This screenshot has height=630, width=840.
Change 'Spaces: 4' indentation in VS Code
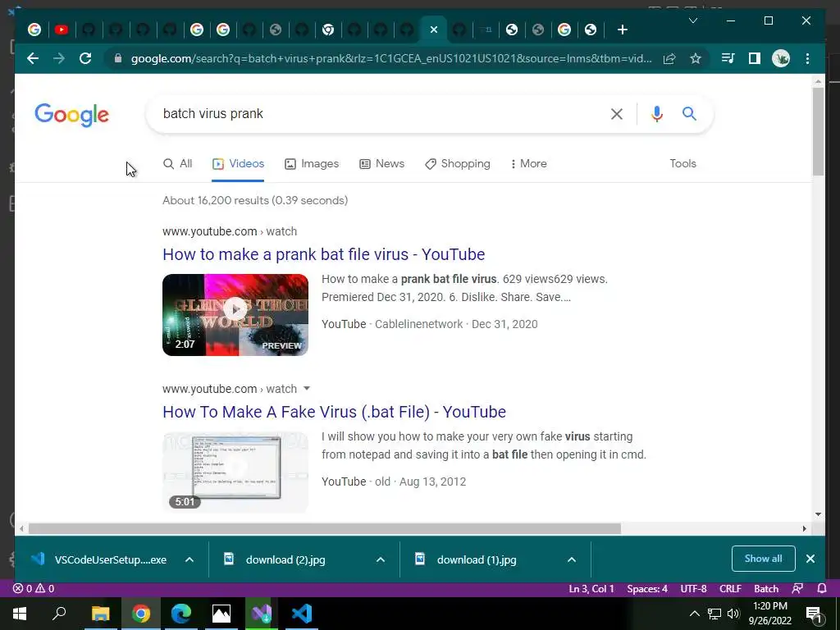pyautogui.click(x=647, y=589)
